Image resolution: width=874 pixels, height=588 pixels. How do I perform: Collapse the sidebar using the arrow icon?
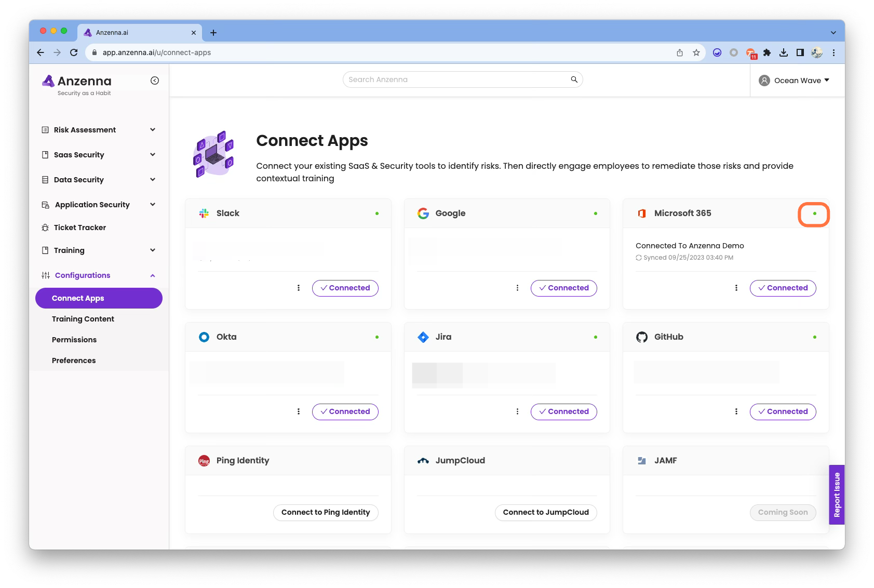[x=155, y=81]
